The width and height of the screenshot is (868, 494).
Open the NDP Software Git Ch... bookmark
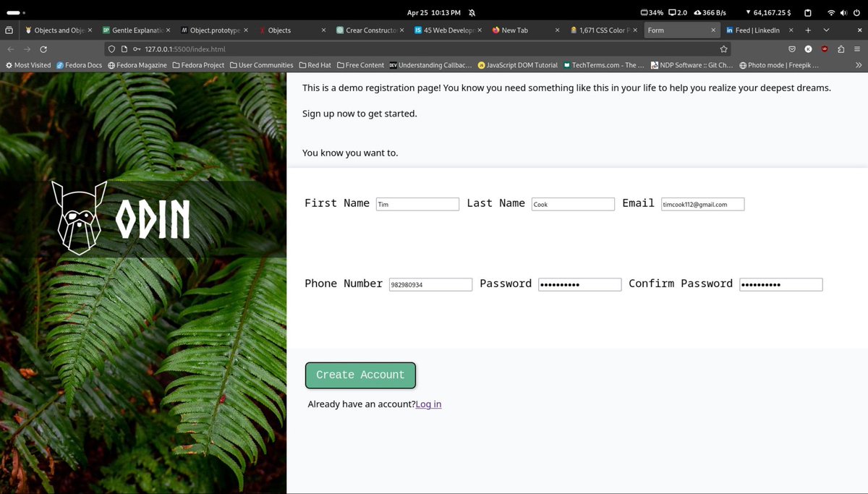(692, 65)
